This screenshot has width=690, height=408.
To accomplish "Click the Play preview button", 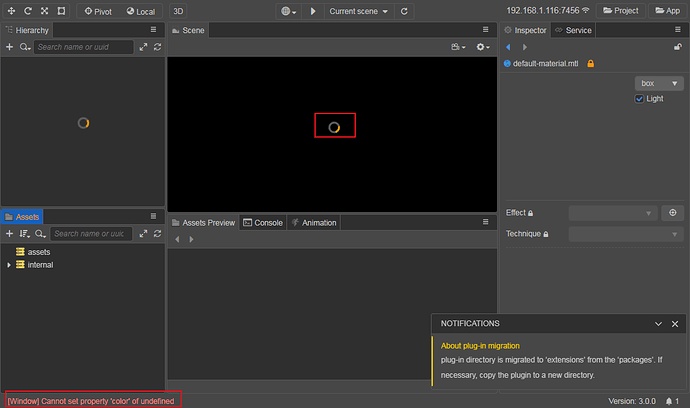I will click(313, 11).
